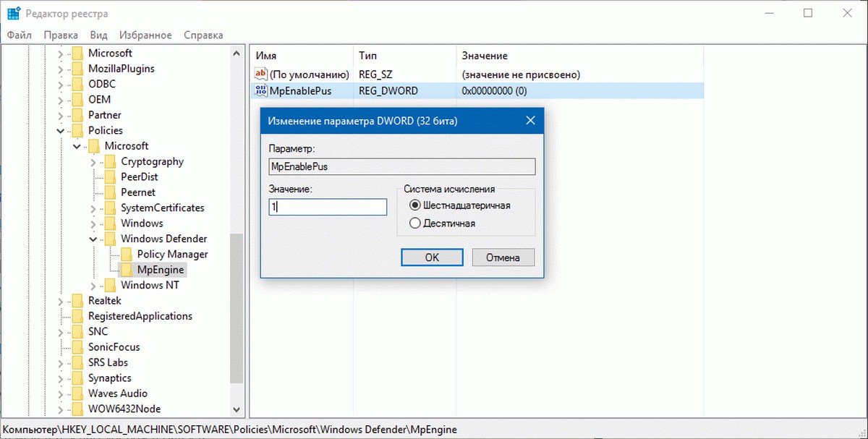This screenshot has width=868, height=439.
Task: Close the DWORD edit dialog
Action: tap(530, 121)
